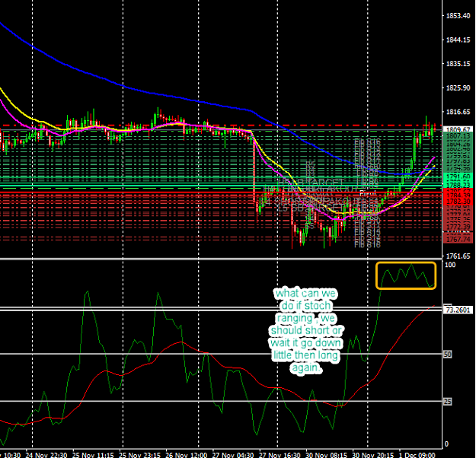Click the 1853.40 price scale label
The height and width of the screenshot is (458, 476).
point(458,16)
